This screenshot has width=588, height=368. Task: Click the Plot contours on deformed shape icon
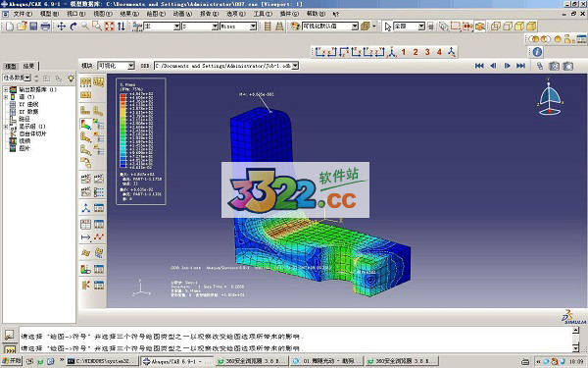86,125
